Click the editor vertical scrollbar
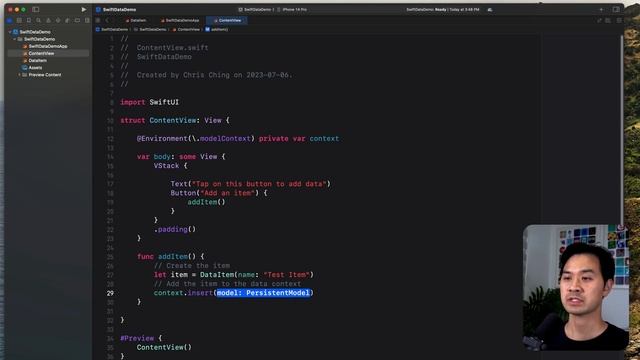 coord(622,131)
